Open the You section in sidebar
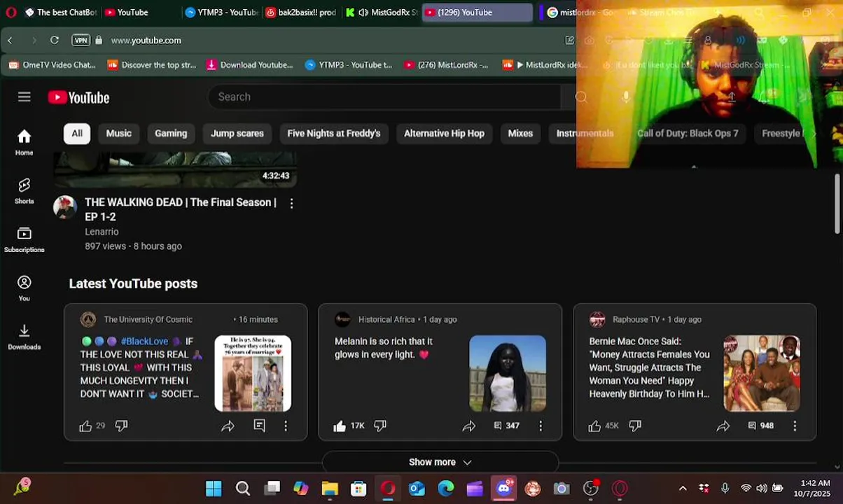The height and width of the screenshot is (504, 843). click(x=25, y=288)
